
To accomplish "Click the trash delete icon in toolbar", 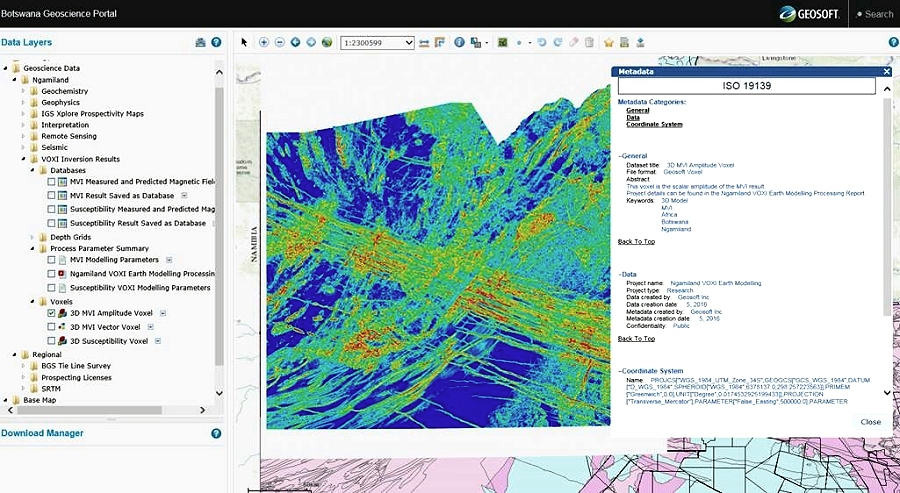I will pyautogui.click(x=589, y=43).
